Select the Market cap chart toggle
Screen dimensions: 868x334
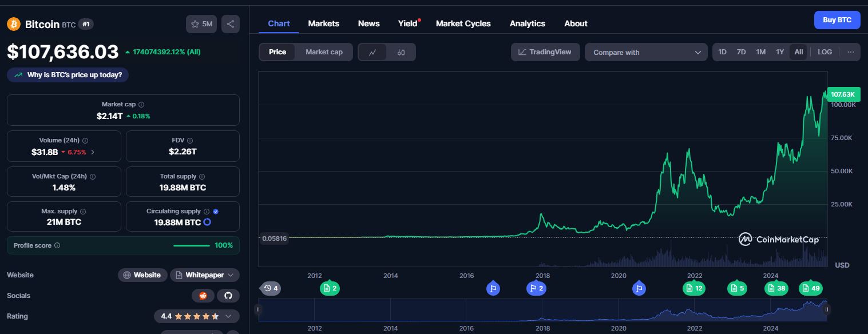click(x=324, y=52)
